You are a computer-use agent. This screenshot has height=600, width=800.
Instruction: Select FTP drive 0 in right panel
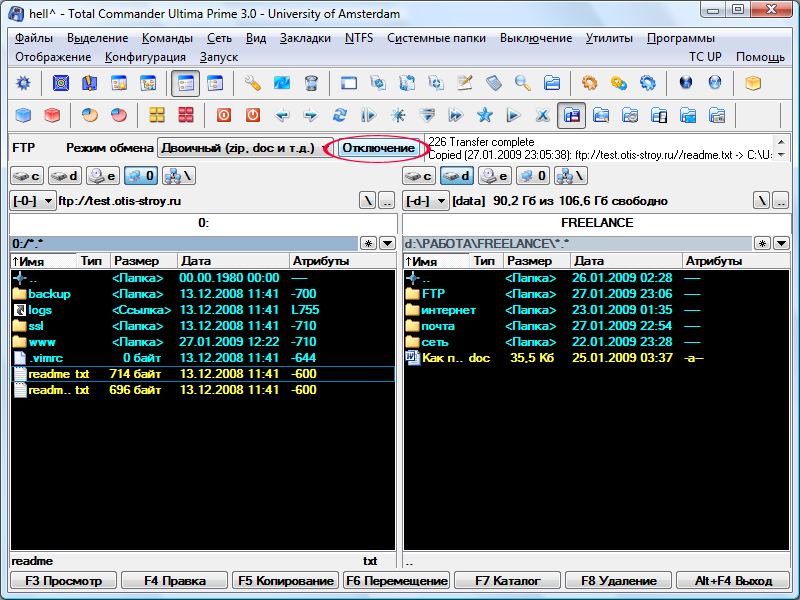point(533,176)
